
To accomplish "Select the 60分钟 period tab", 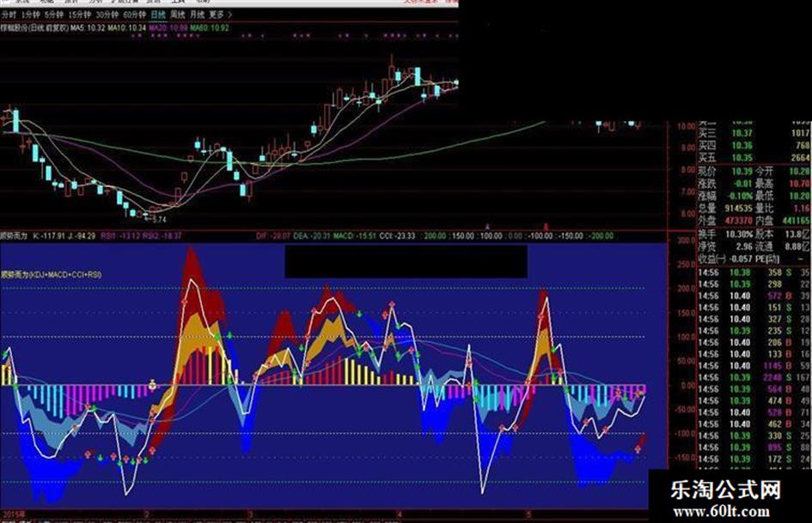I will click(x=134, y=15).
